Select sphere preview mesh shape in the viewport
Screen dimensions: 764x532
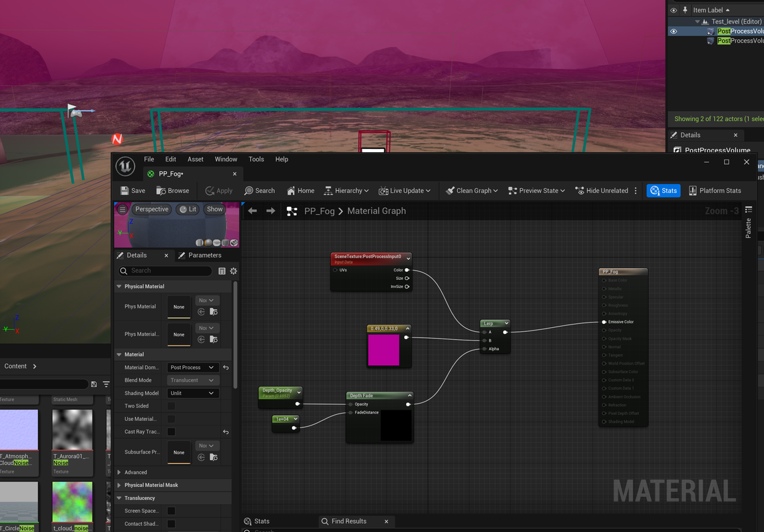click(208, 243)
